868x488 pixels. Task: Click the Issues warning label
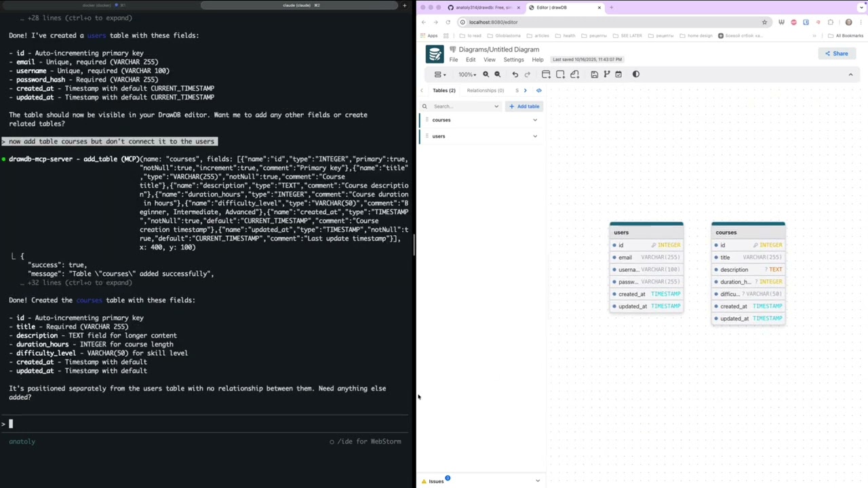pos(436,481)
